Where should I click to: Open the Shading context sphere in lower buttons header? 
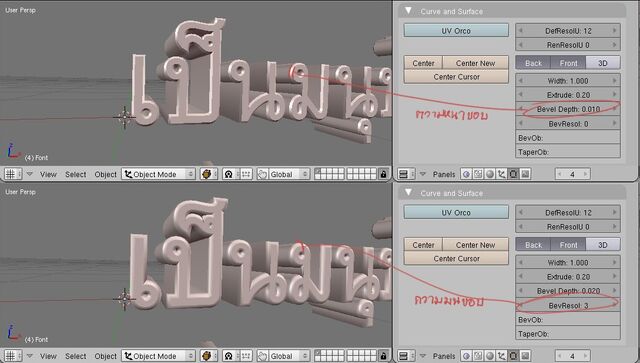(490, 356)
